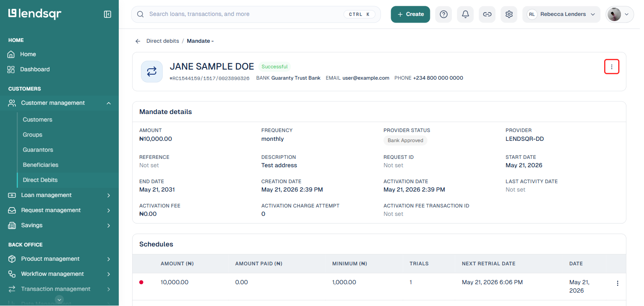Screen dimensions: 644x306
Task: Collapse the Customer management section
Action: (109, 103)
